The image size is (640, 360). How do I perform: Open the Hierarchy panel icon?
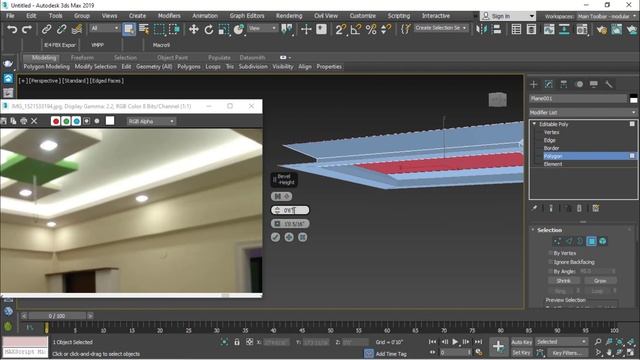(x=564, y=84)
